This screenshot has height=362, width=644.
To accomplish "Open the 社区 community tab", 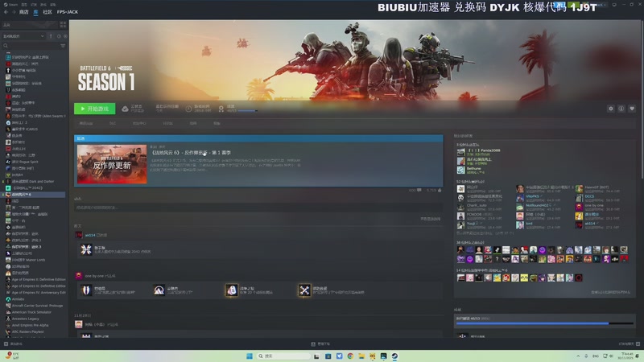I will pos(47,12).
